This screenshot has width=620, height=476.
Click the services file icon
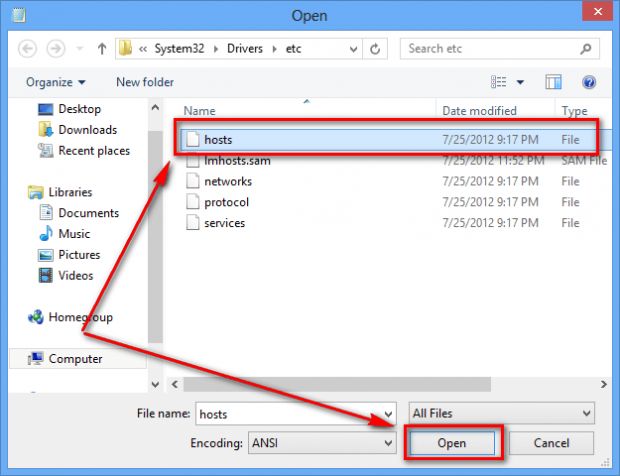(193, 223)
